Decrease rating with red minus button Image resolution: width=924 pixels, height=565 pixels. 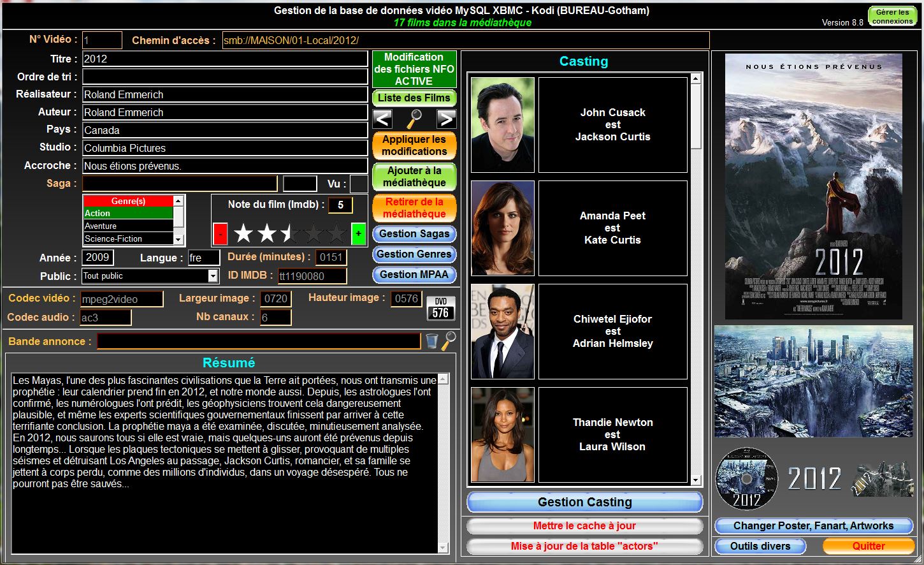tap(220, 234)
